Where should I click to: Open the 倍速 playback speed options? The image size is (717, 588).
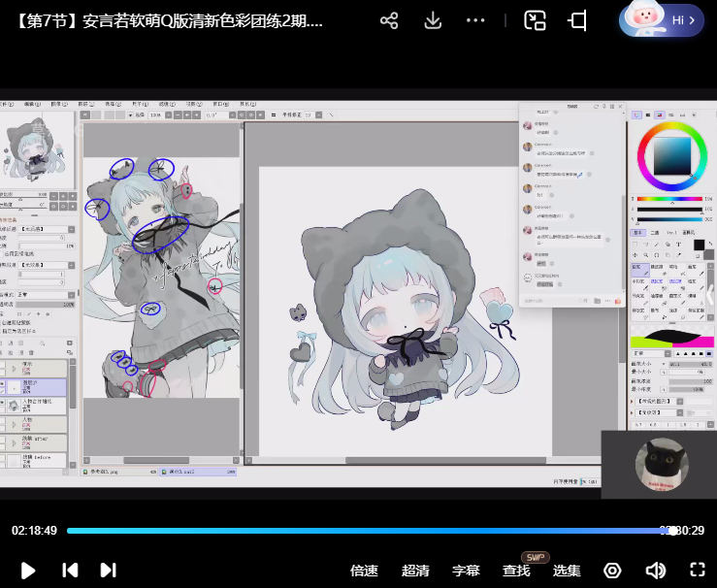(364, 571)
